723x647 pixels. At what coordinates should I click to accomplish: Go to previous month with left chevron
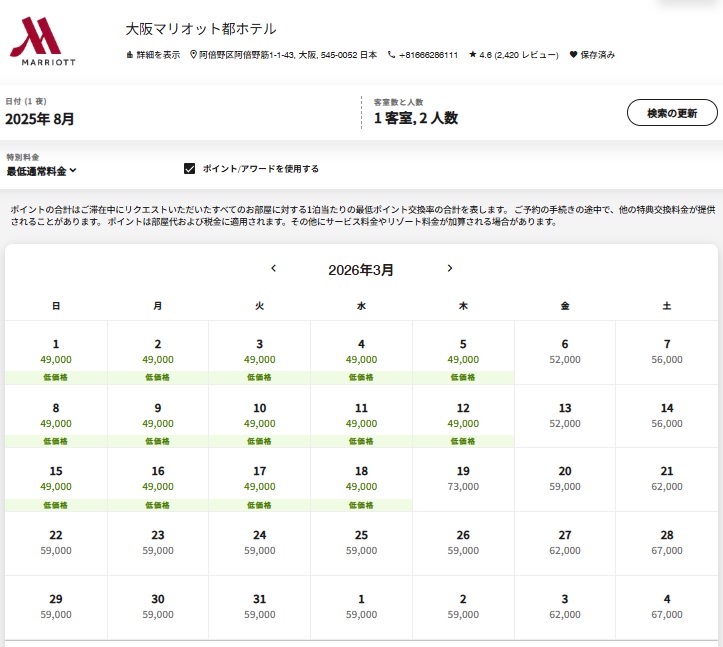[x=273, y=268]
